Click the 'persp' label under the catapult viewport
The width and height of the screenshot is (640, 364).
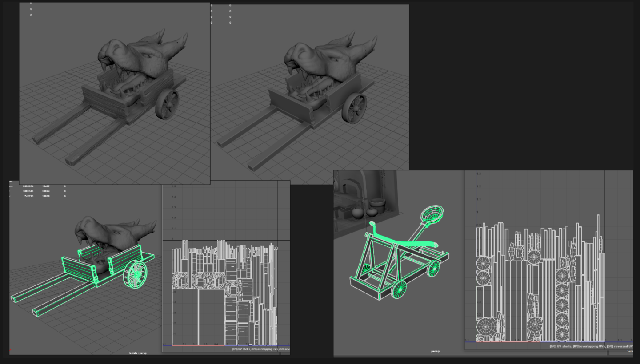pyautogui.click(x=436, y=351)
